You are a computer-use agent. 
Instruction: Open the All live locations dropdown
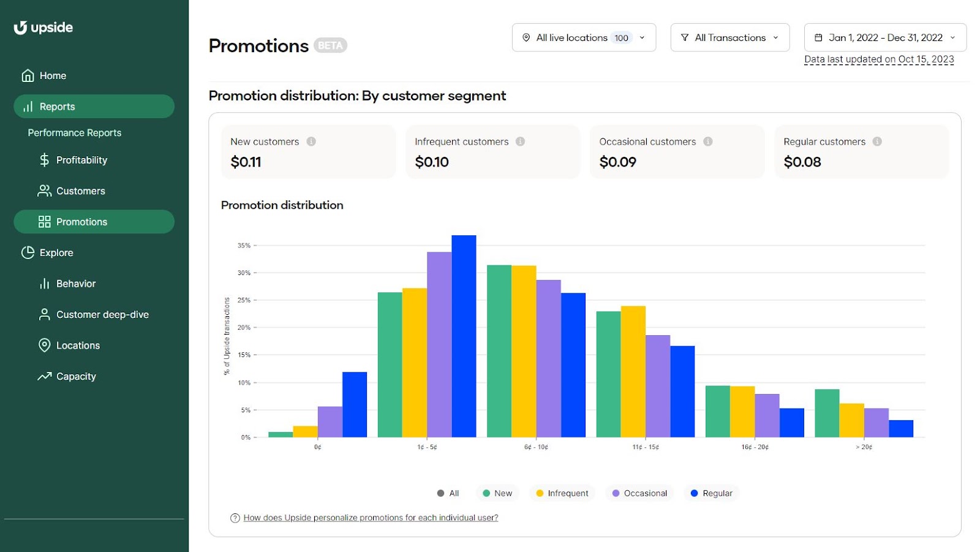click(x=583, y=37)
